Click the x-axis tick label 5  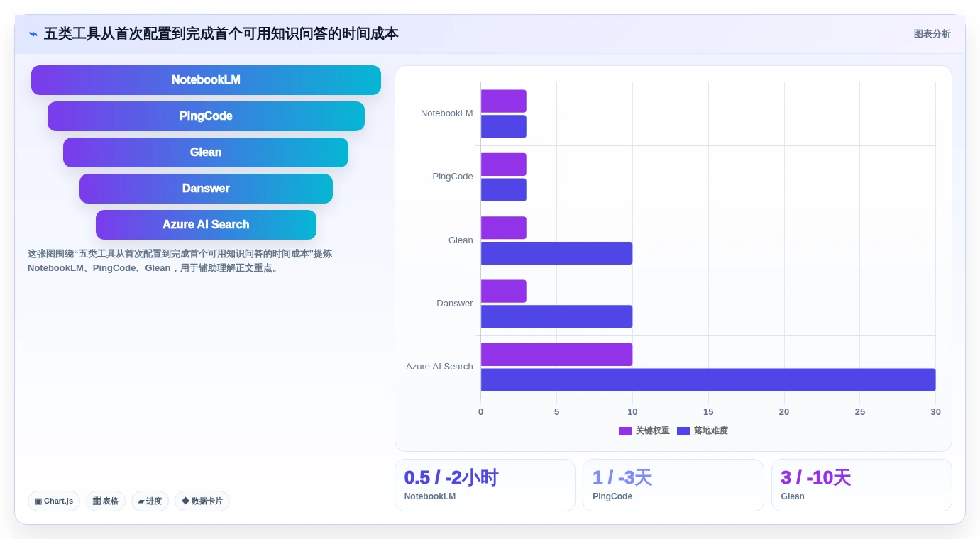click(x=556, y=412)
